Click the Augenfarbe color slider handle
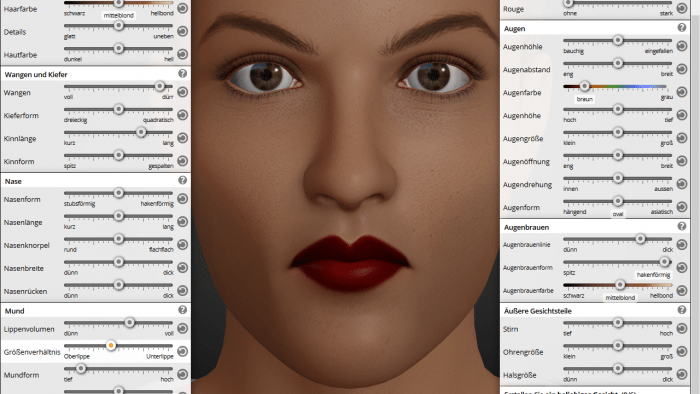Image resolution: width=700 pixels, height=394 pixels. pos(584,86)
